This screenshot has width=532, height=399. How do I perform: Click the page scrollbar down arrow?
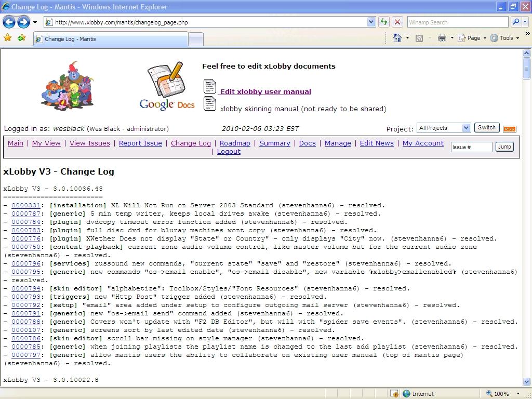(526, 381)
